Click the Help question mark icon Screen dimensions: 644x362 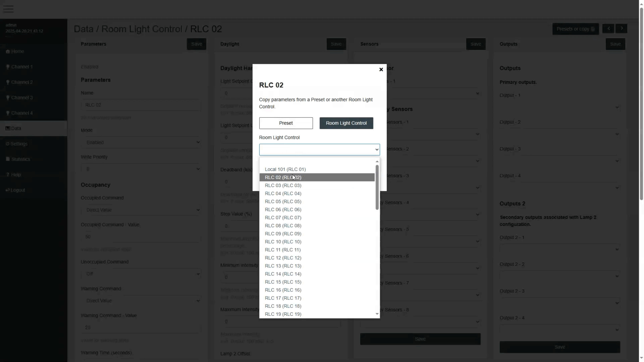pos(8,175)
